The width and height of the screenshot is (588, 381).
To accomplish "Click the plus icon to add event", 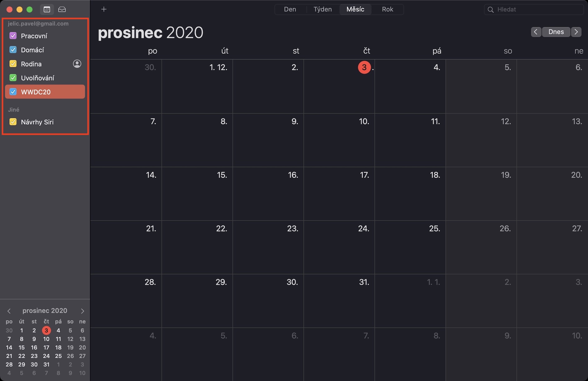I will coord(104,9).
